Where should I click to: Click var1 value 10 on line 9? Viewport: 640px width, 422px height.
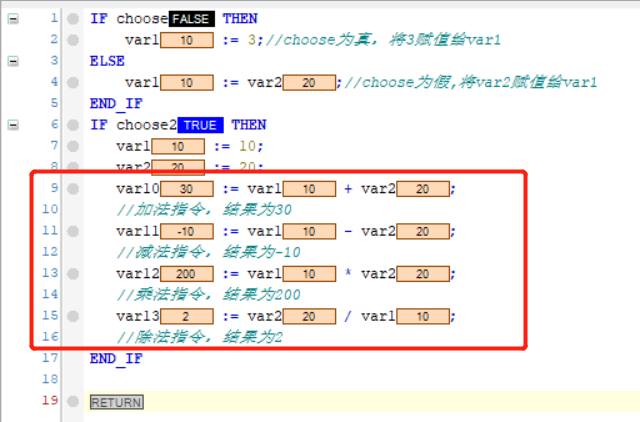click(309, 189)
